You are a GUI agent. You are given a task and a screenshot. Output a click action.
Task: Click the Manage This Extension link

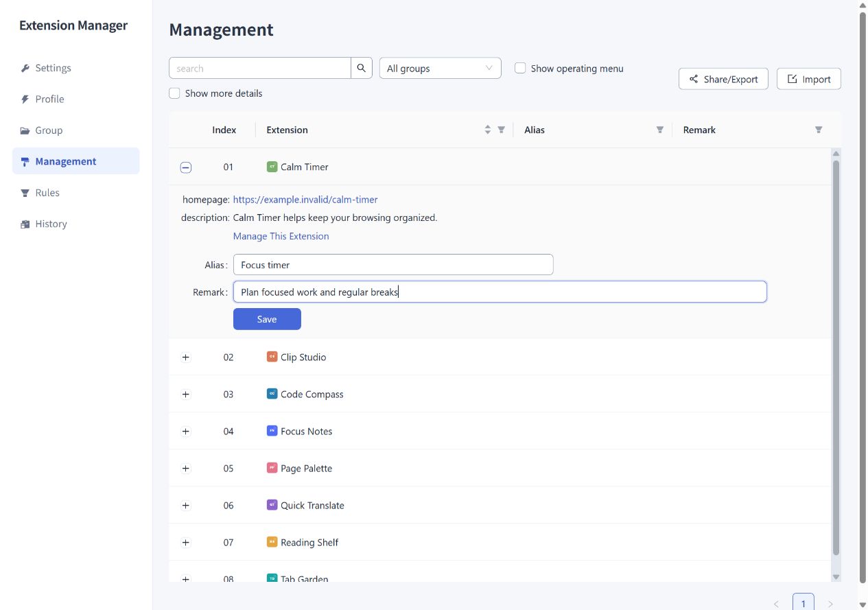tap(281, 236)
